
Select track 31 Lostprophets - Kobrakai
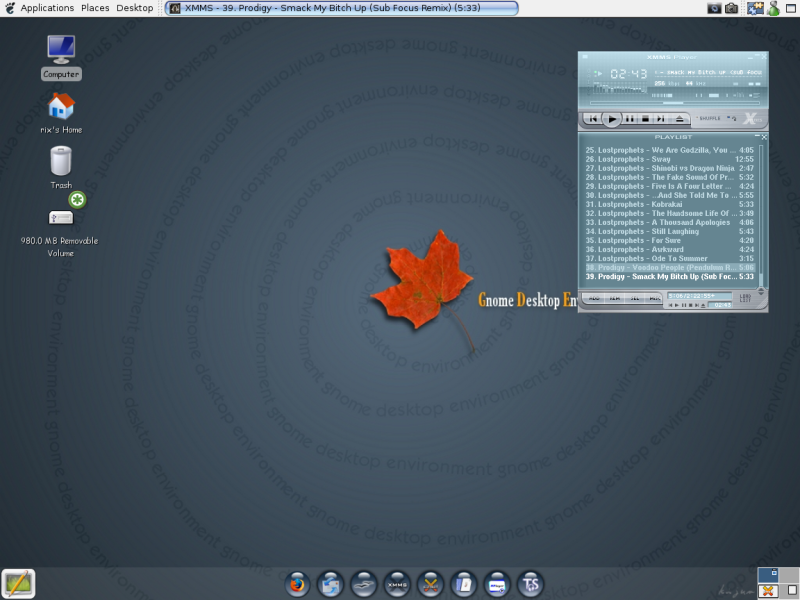tap(669, 204)
